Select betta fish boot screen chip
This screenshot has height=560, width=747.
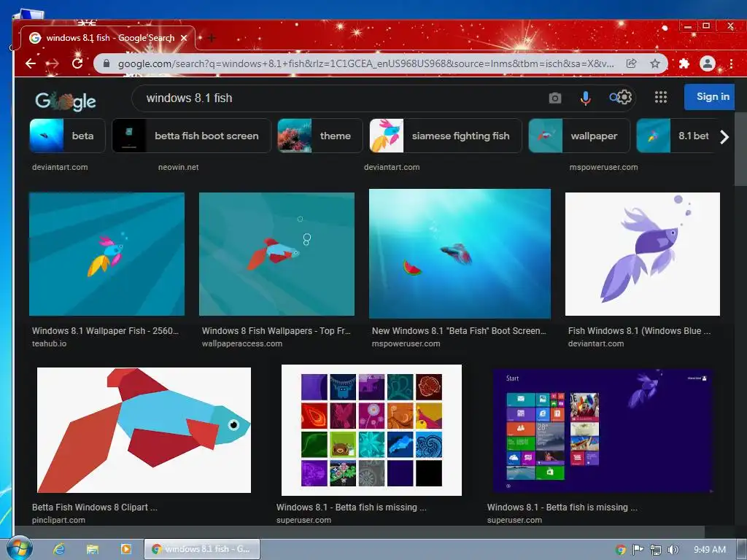tap(192, 136)
